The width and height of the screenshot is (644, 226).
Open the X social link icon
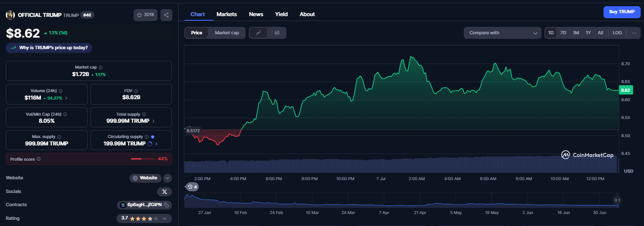165,192
